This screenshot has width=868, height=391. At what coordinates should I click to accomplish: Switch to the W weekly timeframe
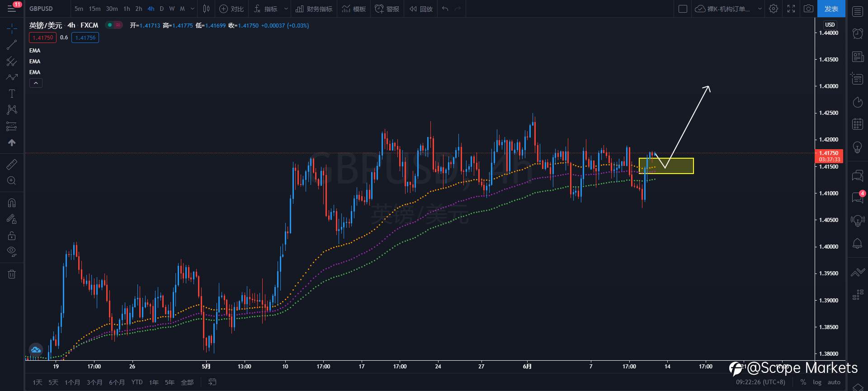(x=172, y=9)
